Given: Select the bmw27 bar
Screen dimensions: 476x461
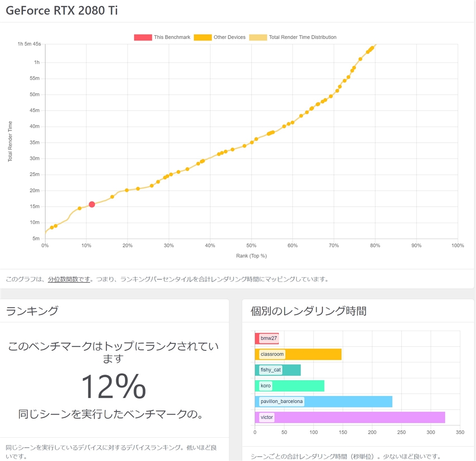Looking at the screenshot, I should click(267, 338).
